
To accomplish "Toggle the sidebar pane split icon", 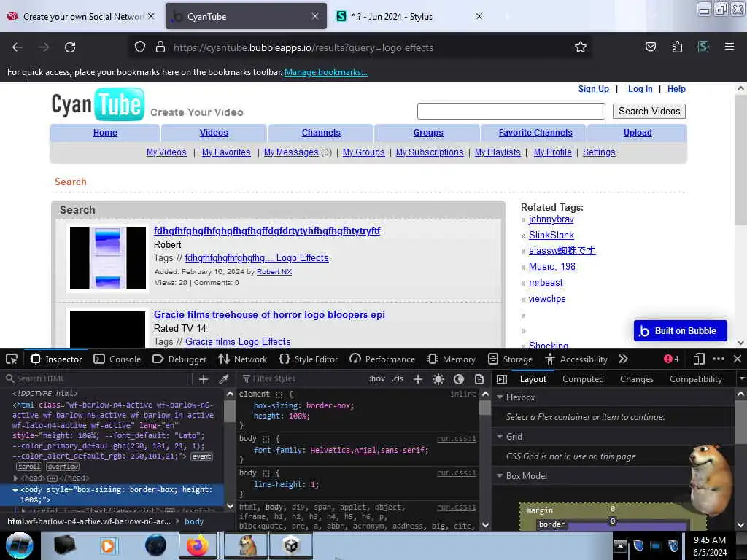I will (x=502, y=379).
